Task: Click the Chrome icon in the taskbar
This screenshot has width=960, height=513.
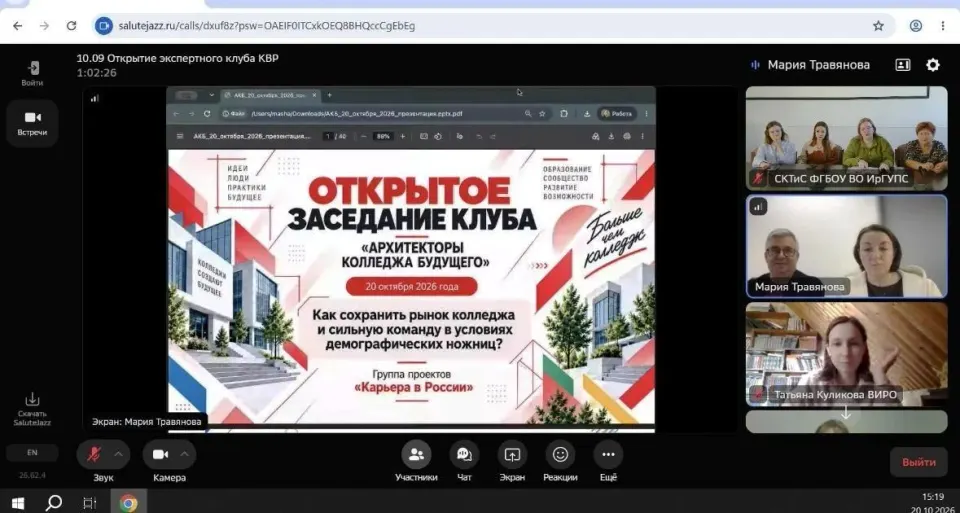Action: pyautogui.click(x=128, y=503)
